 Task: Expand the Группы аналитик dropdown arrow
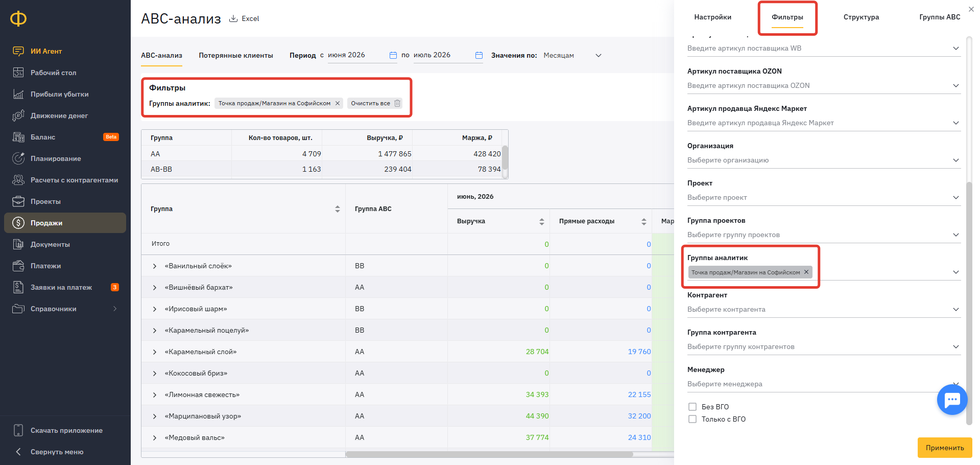pos(956,272)
